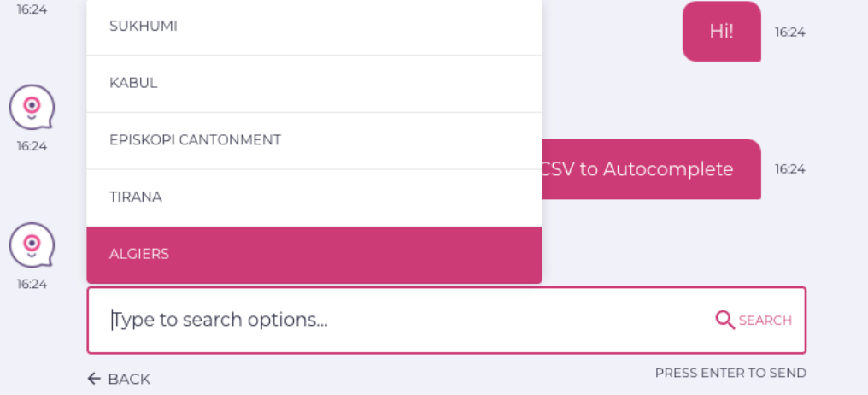Choose the KABUL option

tap(314, 84)
